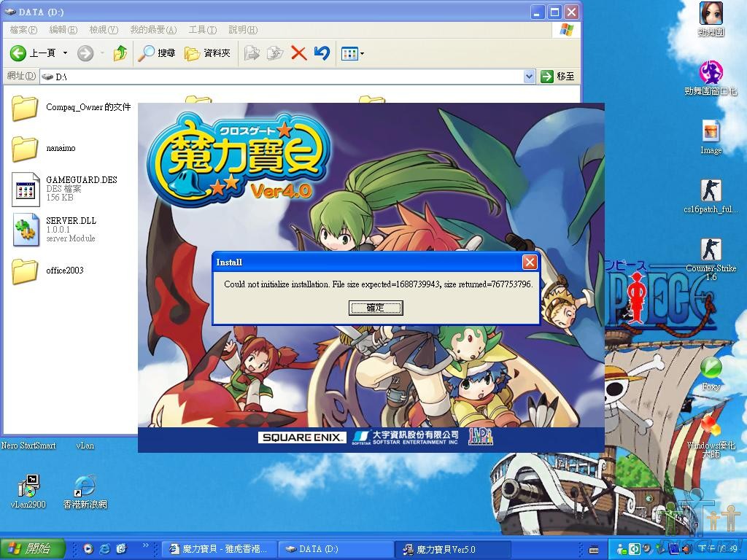Click the red X Delete toolbar icon
The image size is (747, 560).
coord(298,53)
